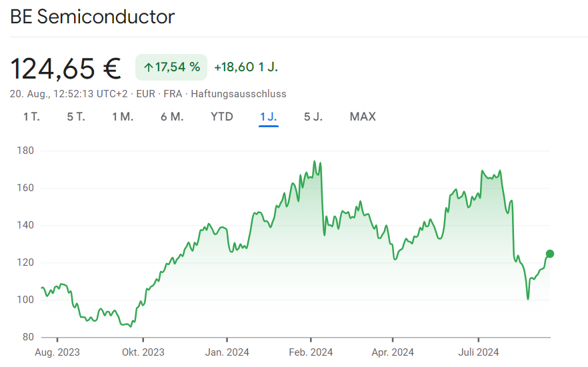
Task: Show the 5 J. chart range
Action: 313,117
